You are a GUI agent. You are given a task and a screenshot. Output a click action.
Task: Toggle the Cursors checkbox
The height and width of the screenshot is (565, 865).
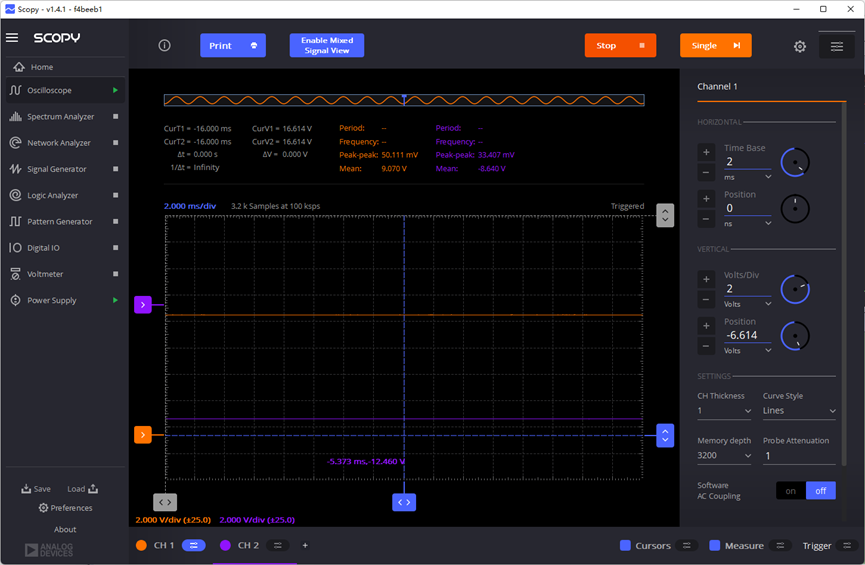625,545
